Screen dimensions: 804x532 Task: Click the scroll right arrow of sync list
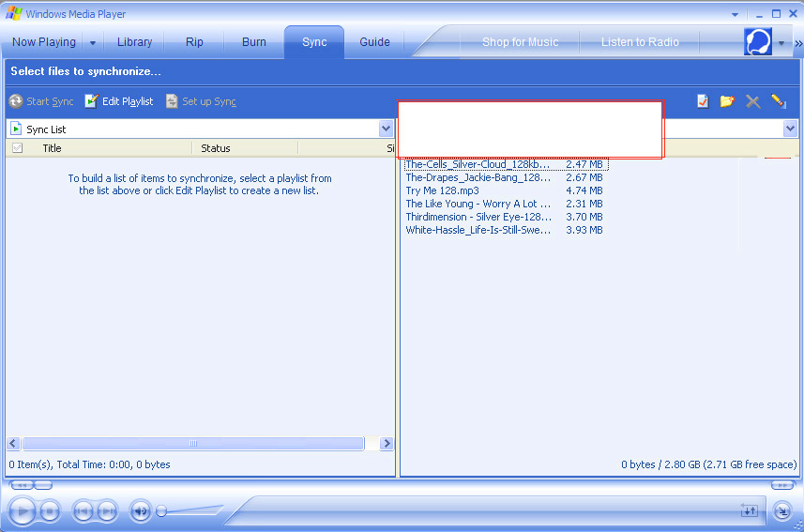coord(387,443)
